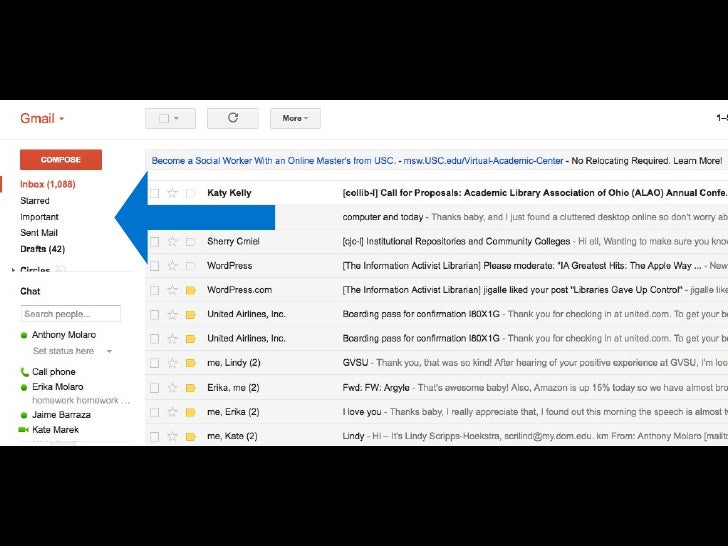728x546 pixels.
Task: Toggle importance marker on the me, Erika email
Action: point(190,412)
